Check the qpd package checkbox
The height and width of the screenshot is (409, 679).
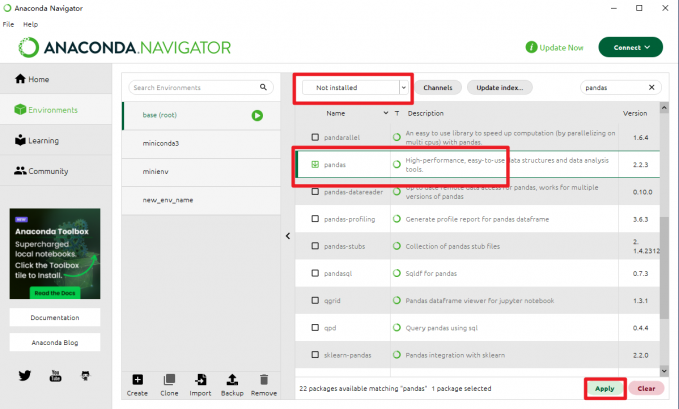[x=315, y=328]
